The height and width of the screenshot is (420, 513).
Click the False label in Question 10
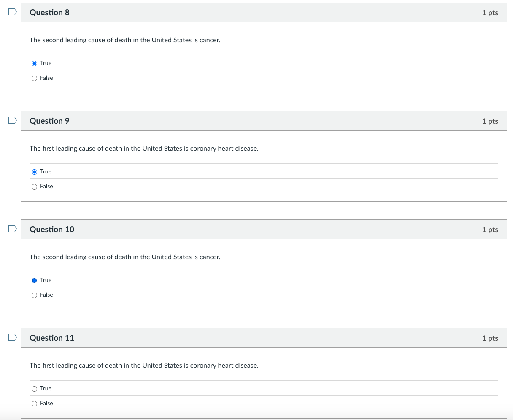pyautogui.click(x=46, y=295)
